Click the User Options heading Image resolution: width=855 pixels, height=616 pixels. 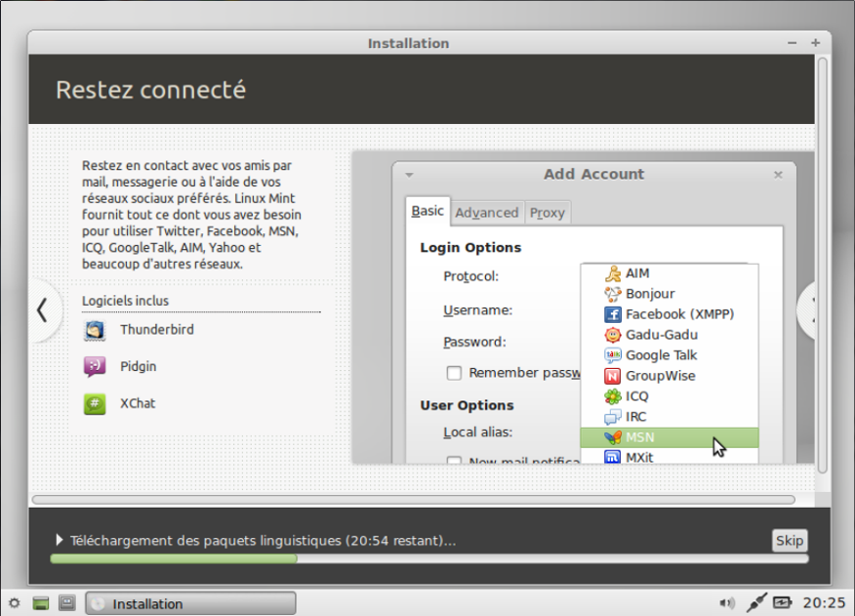click(x=466, y=405)
